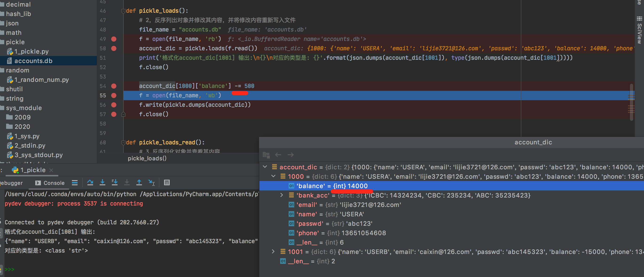Expand the 1001 dict entry
644x277 pixels.
[x=273, y=251]
